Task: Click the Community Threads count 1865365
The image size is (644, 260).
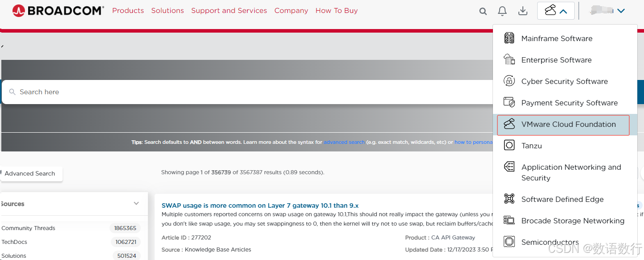Action: pos(125,228)
